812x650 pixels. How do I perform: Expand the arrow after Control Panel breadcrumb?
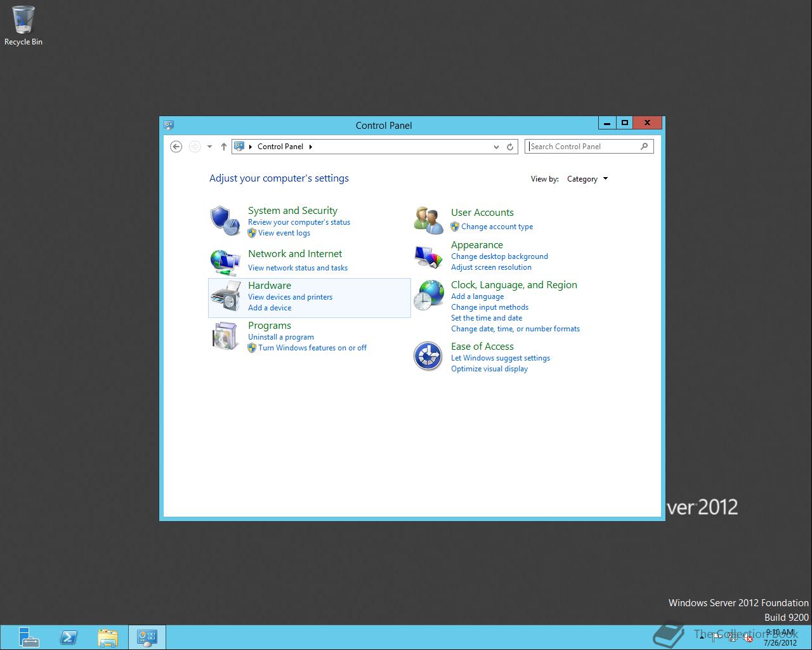(x=311, y=147)
